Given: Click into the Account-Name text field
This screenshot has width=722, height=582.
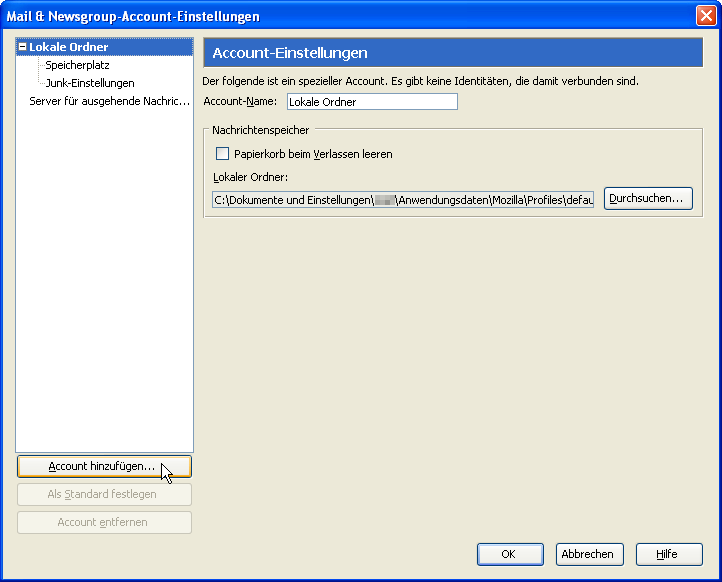Looking at the screenshot, I should pyautogui.click(x=371, y=102).
